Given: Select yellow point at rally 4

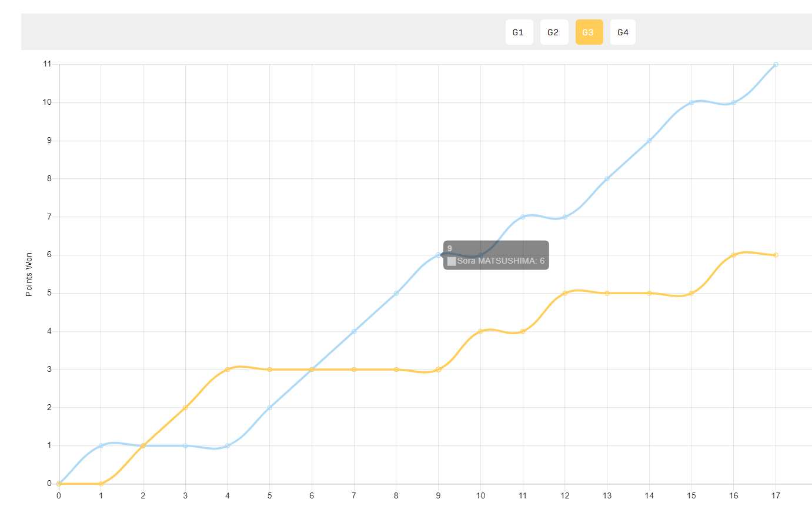Looking at the screenshot, I should pyautogui.click(x=228, y=370).
